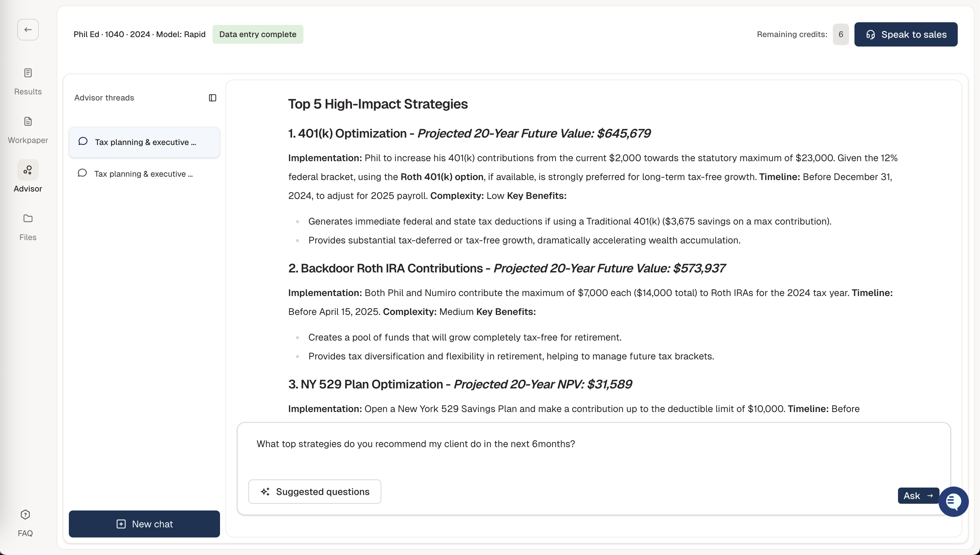Open the second Tax planning thread
This screenshot has width=980, height=555.
(x=144, y=174)
